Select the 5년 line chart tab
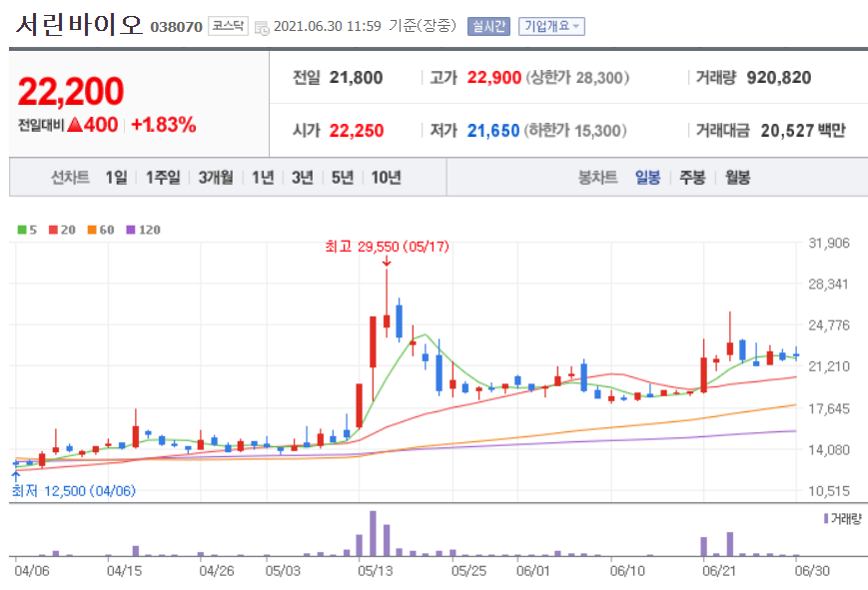 (x=343, y=177)
